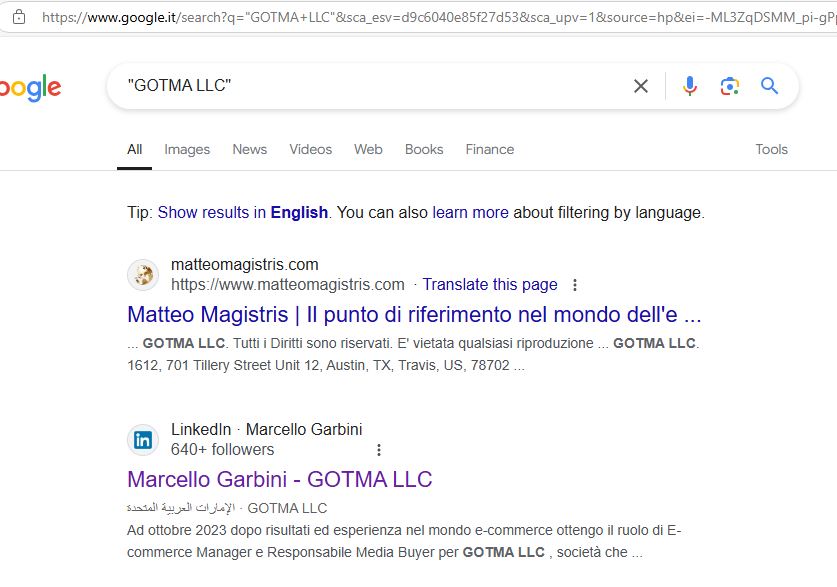Switch to the Finance tab

[x=489, y=149]
